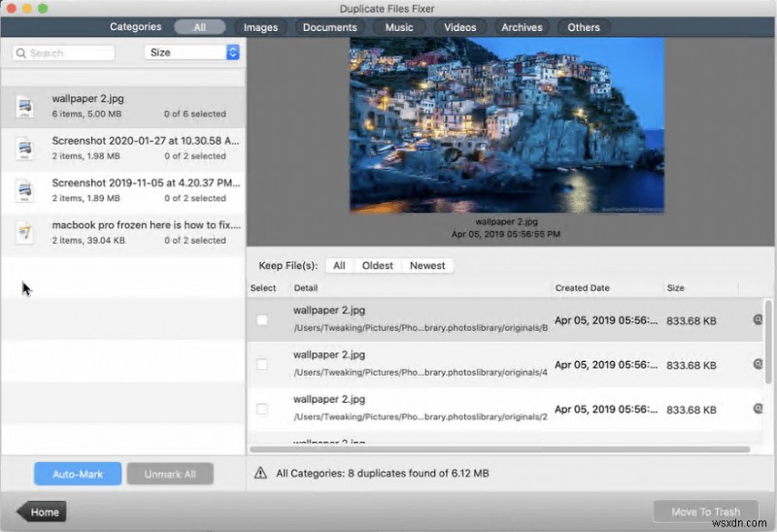This screenshot has width=777, height=532.
Task: Tick the checkbox for wallpaper 2.jpg in originals/2
Action: coord(262,409)
